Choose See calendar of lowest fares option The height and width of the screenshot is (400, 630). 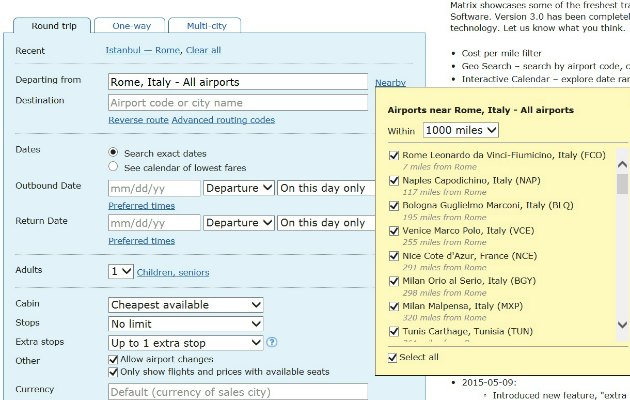click(114, 167)
